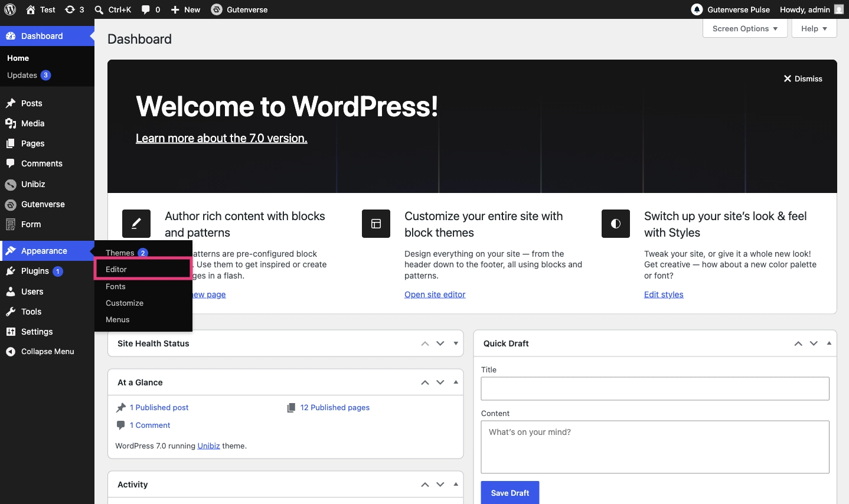Toggle the Quick Draft panel

click(829, 343)
